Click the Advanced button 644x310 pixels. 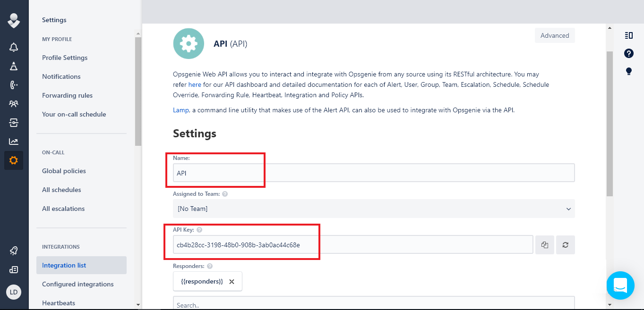[x=554, y=35]
